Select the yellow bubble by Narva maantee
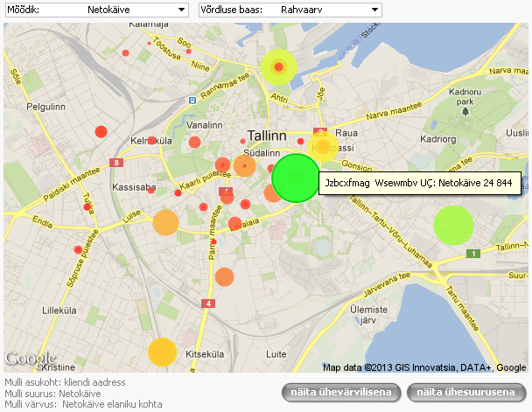The height and width of the screenshot is (412, 532). [325, 146]
